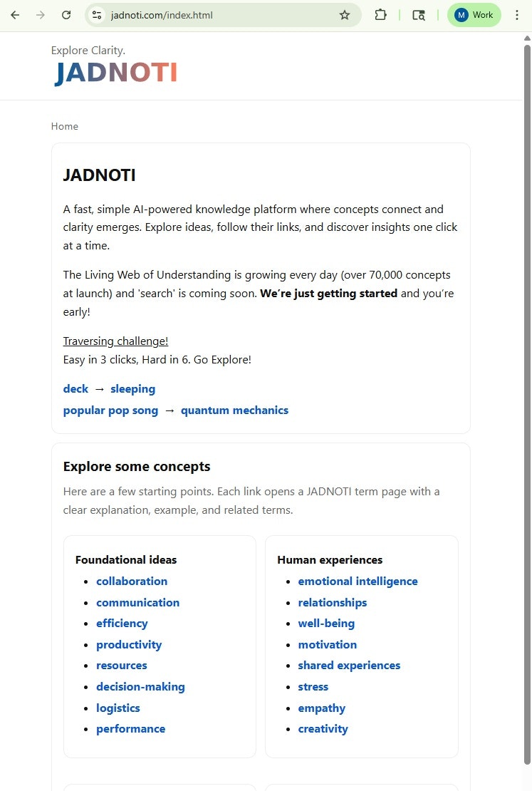This screenshot has width=532, height=791.
Task: Open the decision-making link
Action: pos(140,686)
